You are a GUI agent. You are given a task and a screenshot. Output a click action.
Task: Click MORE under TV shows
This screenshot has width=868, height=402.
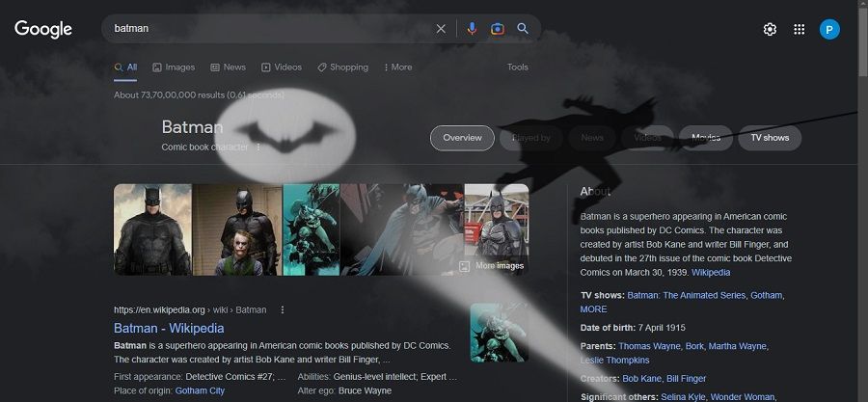pyautogui.click(x=593, y=309)
